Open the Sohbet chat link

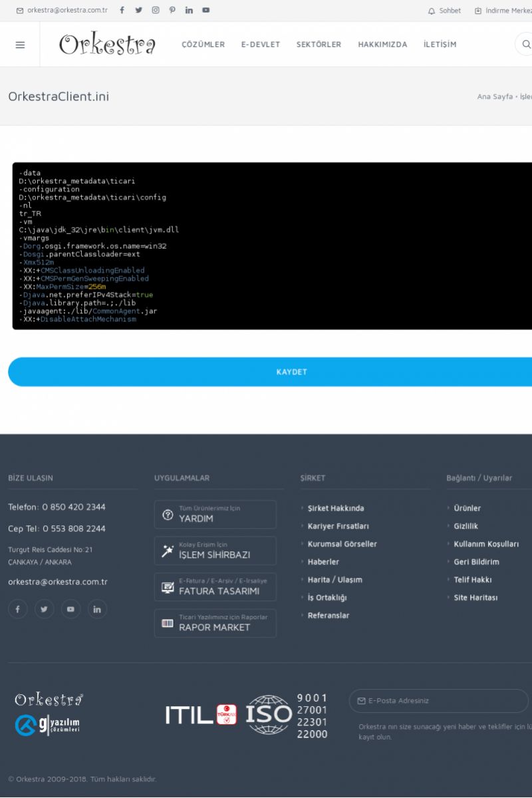(444, 11)
